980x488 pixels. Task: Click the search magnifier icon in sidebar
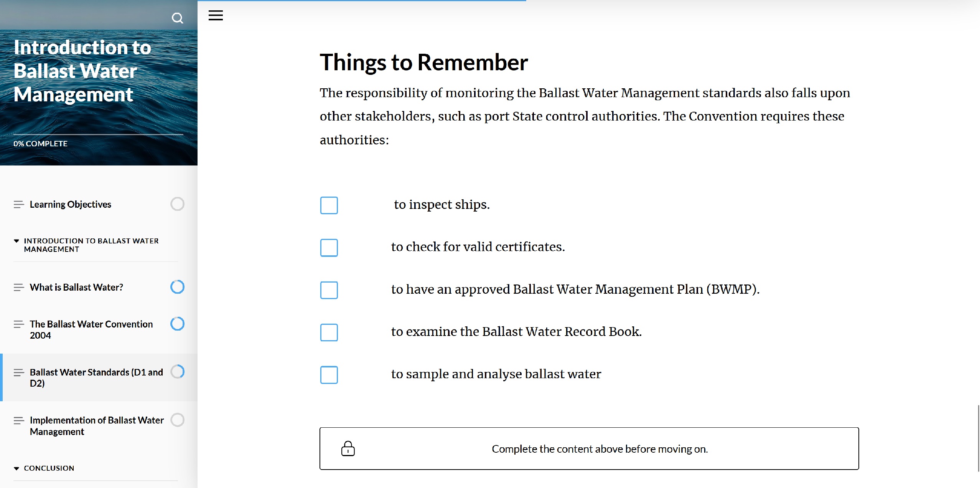(177, 18)
